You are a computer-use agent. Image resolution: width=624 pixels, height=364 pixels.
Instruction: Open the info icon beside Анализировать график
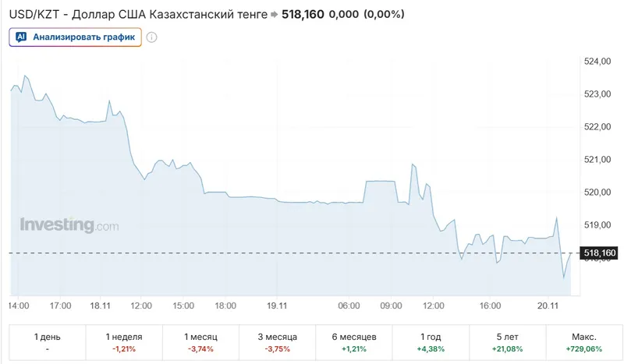(x=151, y=37)
